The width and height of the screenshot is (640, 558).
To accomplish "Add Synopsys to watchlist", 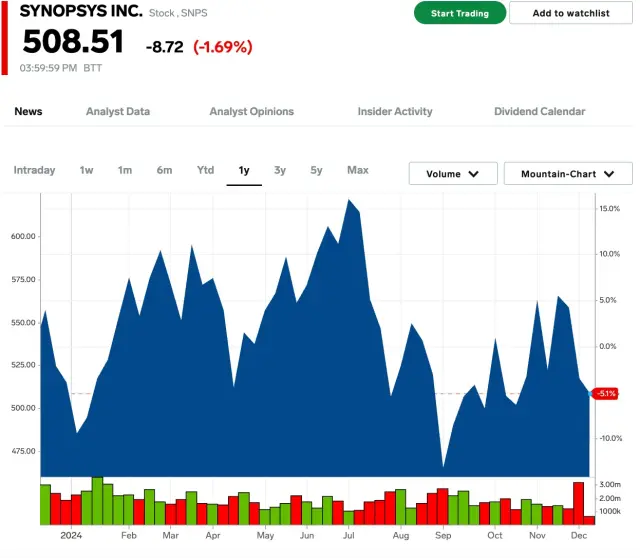I will pyautogui.click(x=569, y=13).
